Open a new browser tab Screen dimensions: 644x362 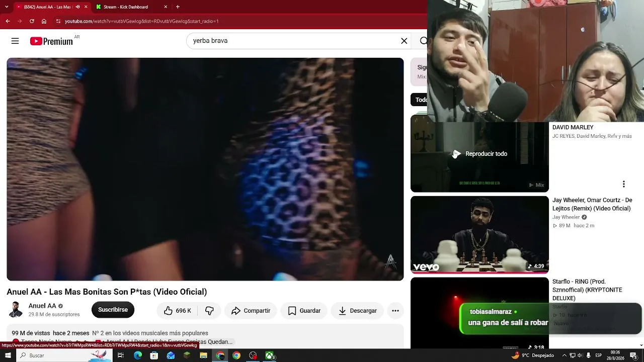pos(178,7)
